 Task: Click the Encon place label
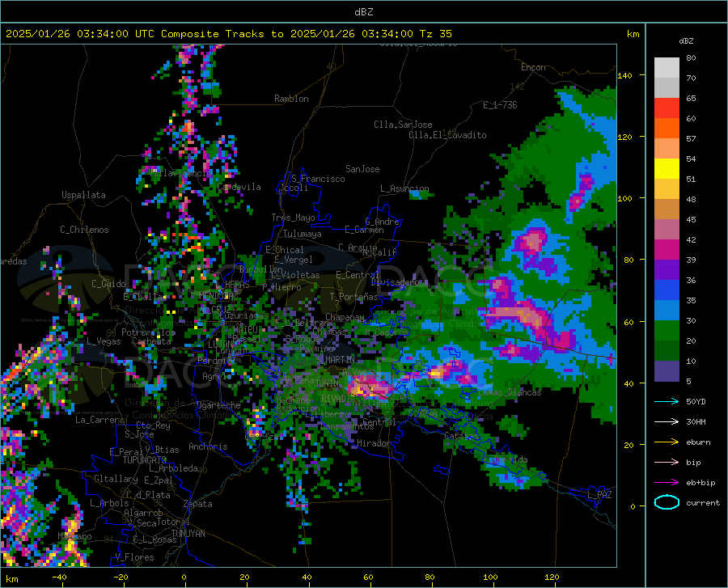533,67
